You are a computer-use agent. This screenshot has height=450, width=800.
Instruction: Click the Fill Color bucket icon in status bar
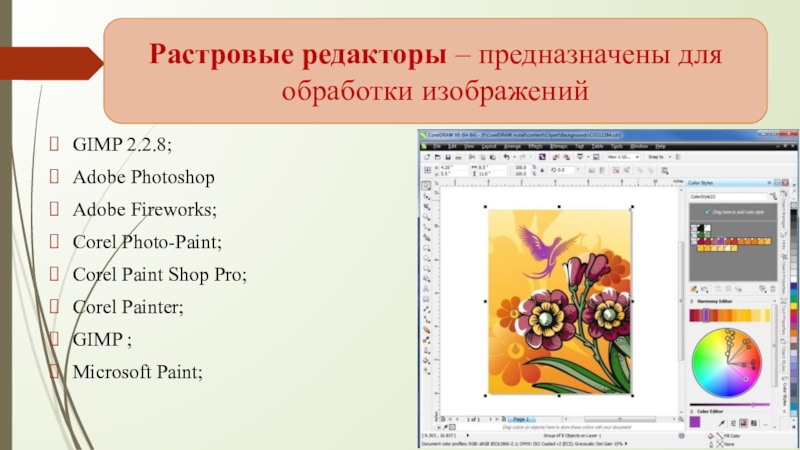tap(711, 436)
